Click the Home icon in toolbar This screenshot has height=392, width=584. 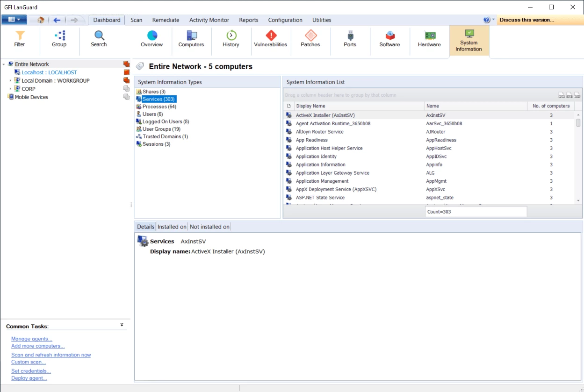click(x=41, y=20)
